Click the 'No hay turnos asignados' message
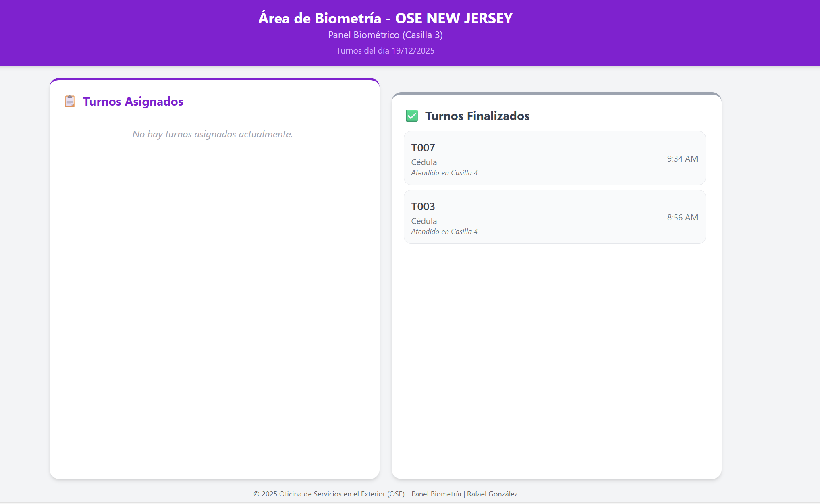This screenshot has width=820, height=504. tap(212, 134)
